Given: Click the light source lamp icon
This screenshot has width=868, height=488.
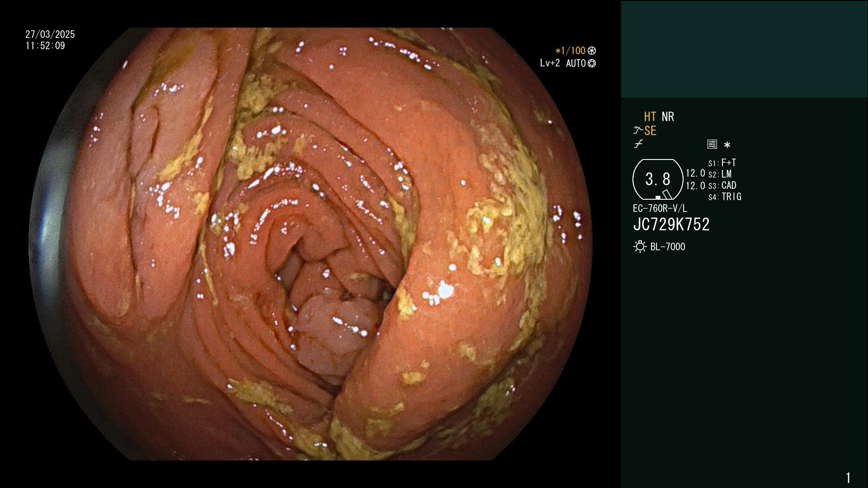Looking at the screenshot, I should click(x=640, y=247).
